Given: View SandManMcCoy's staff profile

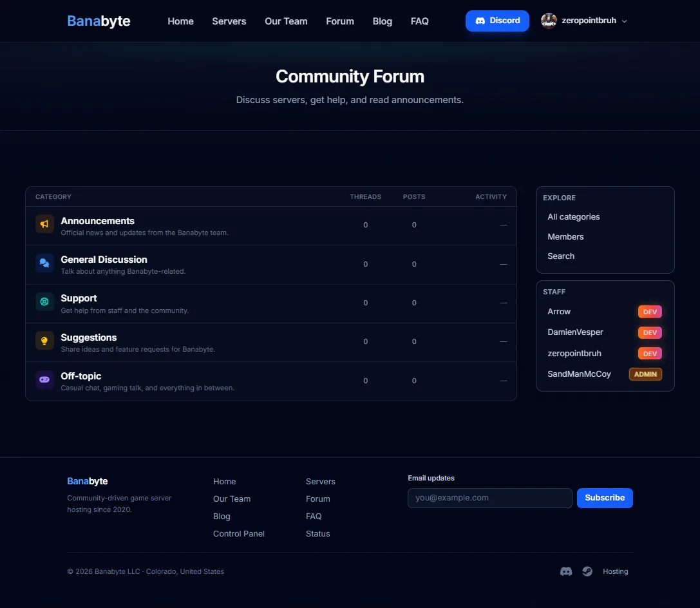Looking at the screenshot, I should (579, 374).
